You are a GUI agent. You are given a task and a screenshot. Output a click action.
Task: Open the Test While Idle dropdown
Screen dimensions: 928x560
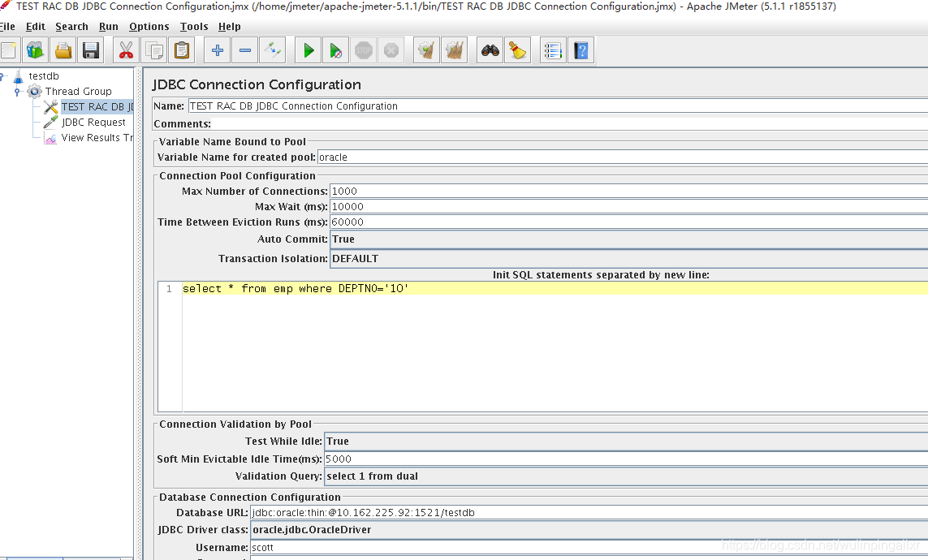coord(626,442)
